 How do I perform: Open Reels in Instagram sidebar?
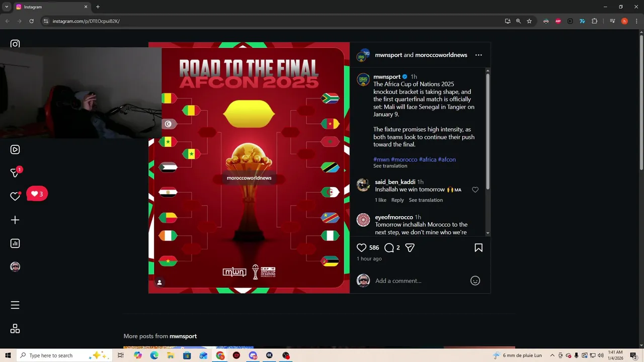coord(15,149)
